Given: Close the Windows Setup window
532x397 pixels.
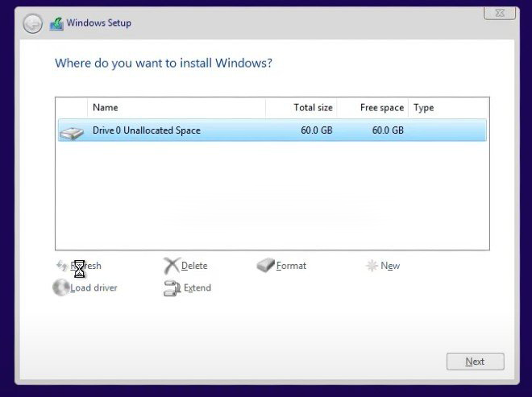Looking at the screenshot, I should [499, 13].
